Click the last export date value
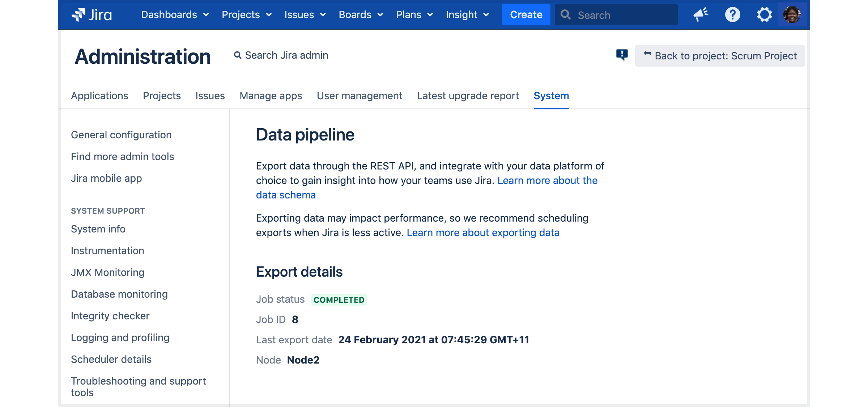 click(x=434, y=340)
